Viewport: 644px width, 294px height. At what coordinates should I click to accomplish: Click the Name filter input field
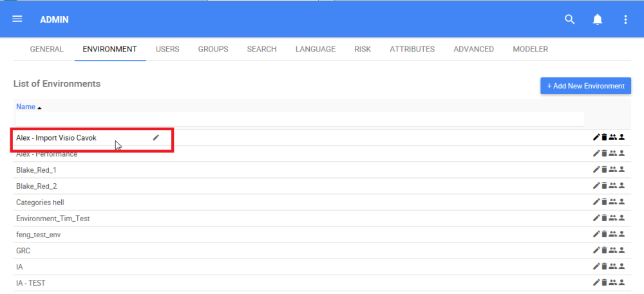tap(299, 119)
